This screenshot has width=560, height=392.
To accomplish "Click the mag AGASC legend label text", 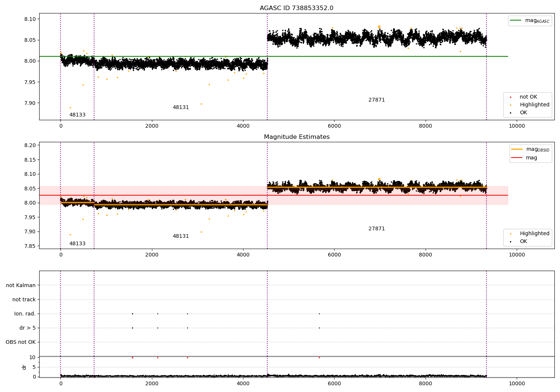I will [537, 21].
